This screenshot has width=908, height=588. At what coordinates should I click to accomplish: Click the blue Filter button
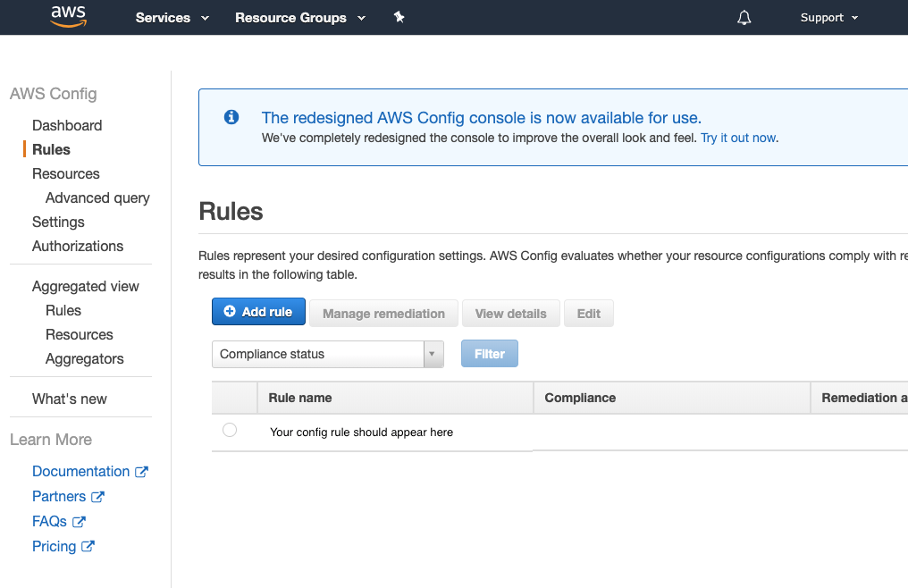(x=490, y=354)
